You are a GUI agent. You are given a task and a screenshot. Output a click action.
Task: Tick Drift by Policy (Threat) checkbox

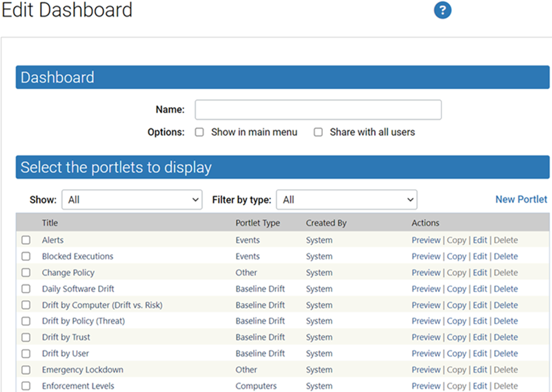click(x=26, y=321)
